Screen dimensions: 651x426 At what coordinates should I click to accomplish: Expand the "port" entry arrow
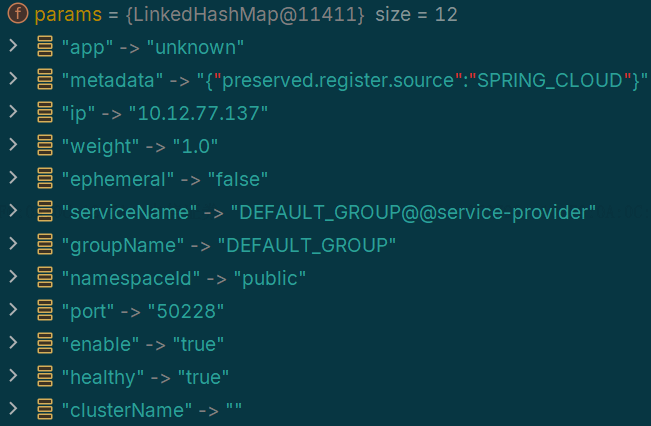coord(13,309)
